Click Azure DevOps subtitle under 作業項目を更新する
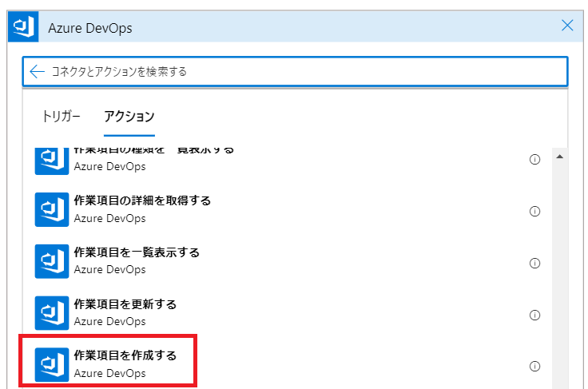 (x=109, y=322)
